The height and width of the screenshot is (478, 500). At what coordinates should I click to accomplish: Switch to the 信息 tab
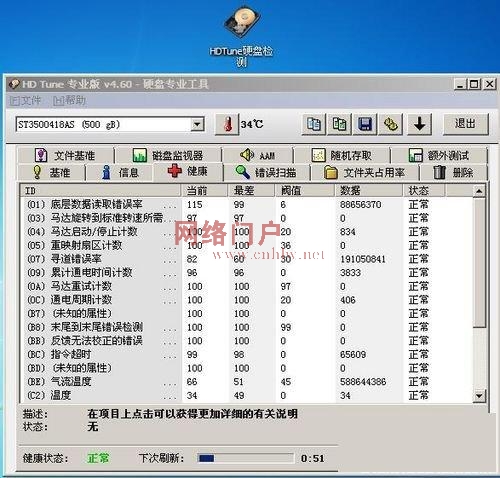(x=120, y=172)
